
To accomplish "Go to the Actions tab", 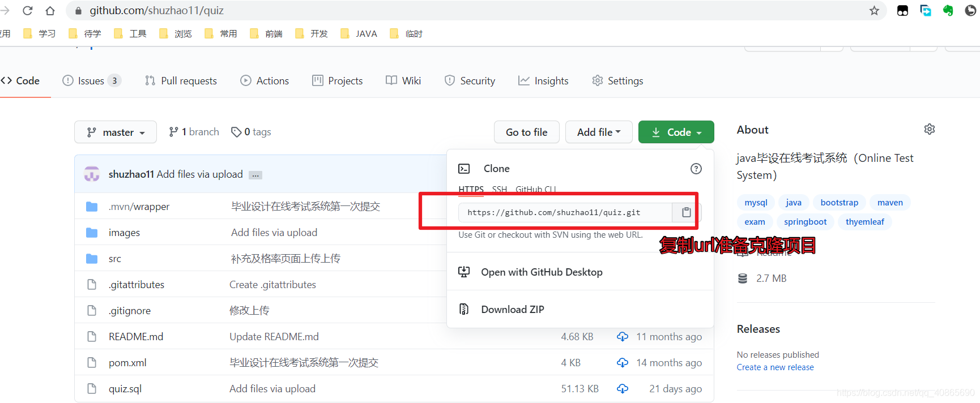I will coord(265,81).
